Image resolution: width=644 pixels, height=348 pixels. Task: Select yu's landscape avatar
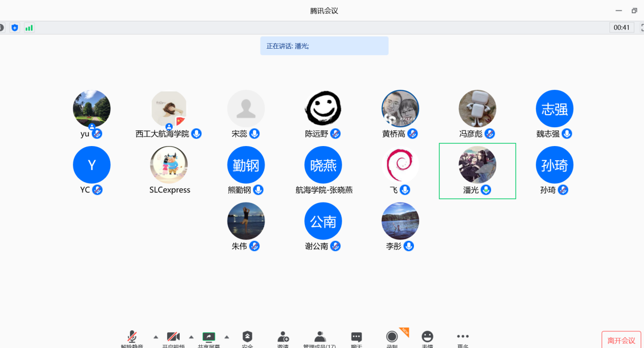point(92,109)
